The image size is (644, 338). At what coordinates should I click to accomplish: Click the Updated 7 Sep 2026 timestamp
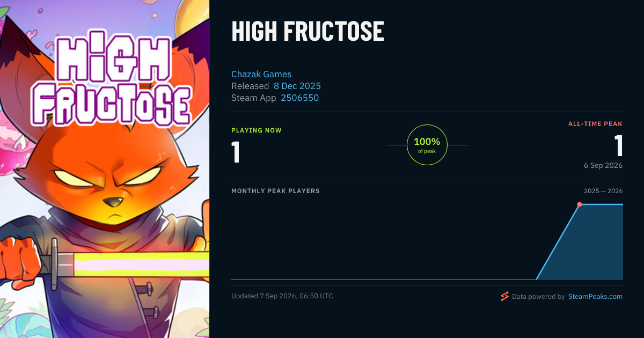(282, 296)
